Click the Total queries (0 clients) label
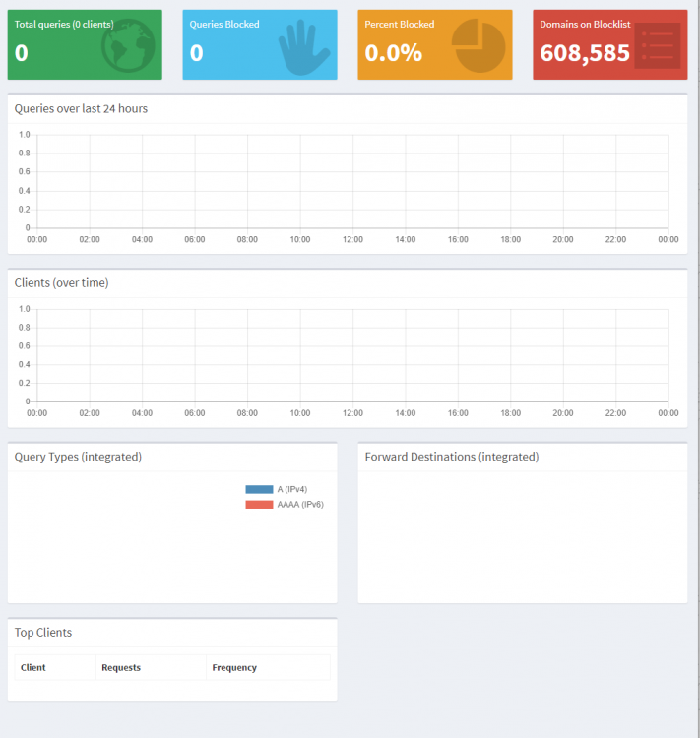The width and height of the screenshot is (700, 738). [64, 24]
